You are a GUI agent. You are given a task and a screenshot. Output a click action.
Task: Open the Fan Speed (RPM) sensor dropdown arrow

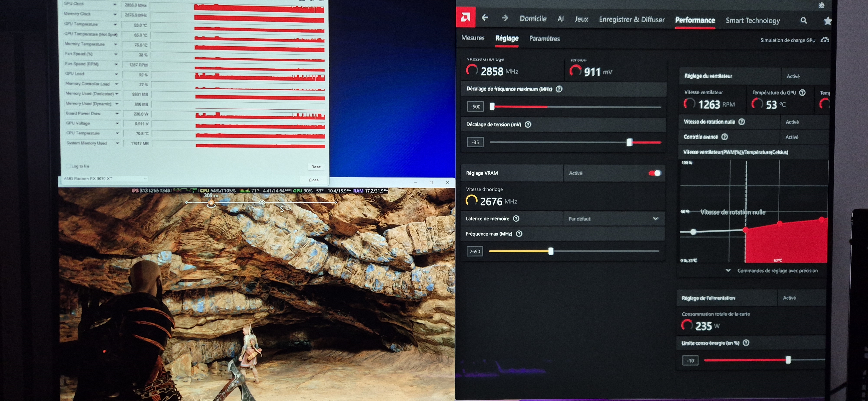pos(116,64)
